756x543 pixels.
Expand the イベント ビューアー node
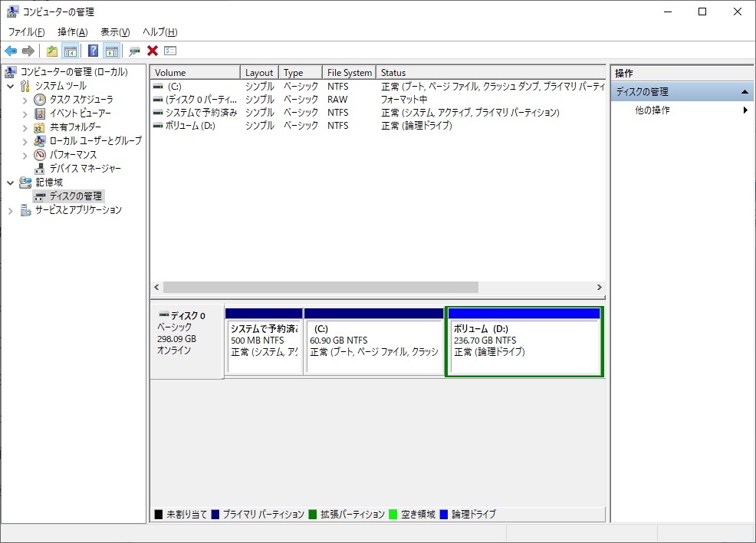[25, 114]
